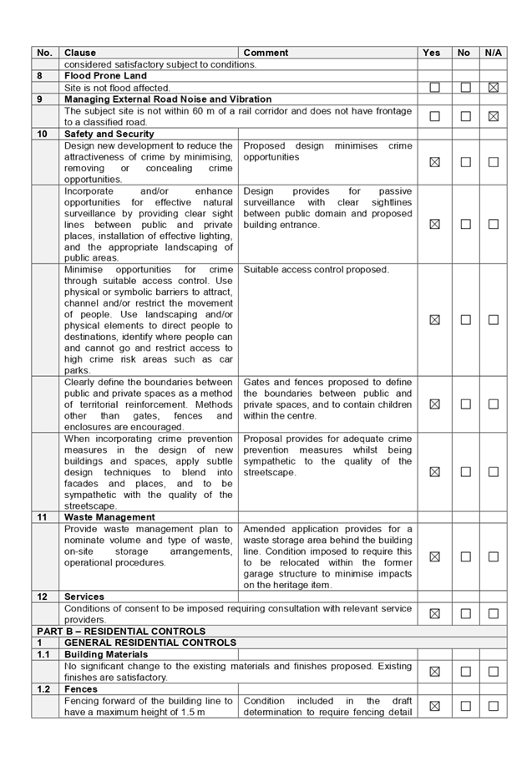The height and width of the screenshot is (772, 532).
Task: Select the 'Waste Management' heading
Action: [x=109, y=517]
